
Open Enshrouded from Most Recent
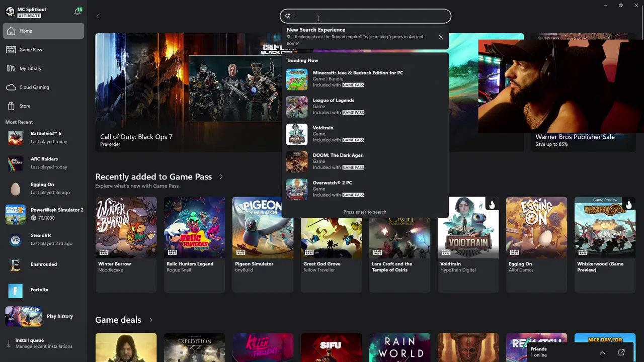point(43,264)
